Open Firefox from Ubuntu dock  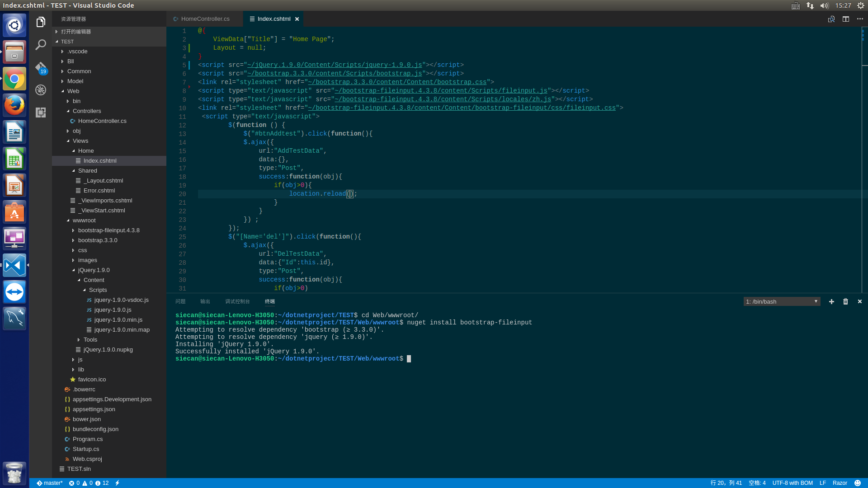point(14,106)
